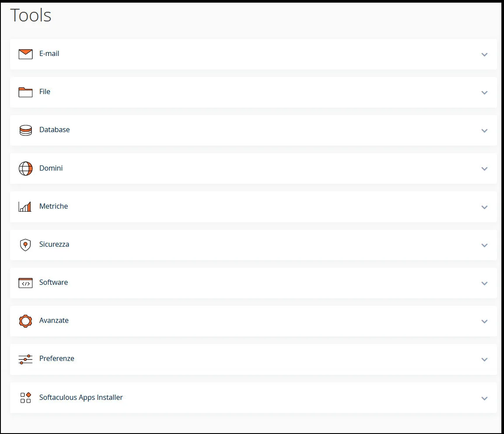Click the Preferenze sliders icon

(25, 359)
